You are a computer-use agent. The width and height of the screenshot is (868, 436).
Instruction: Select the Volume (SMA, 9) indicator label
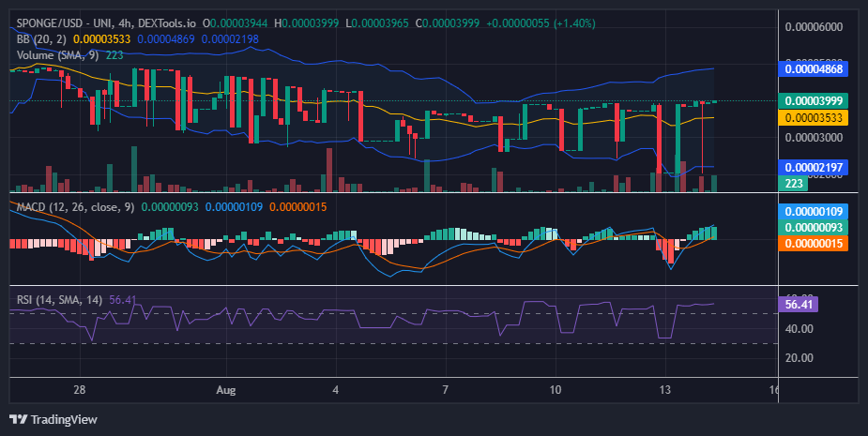(x=59, y=55)
